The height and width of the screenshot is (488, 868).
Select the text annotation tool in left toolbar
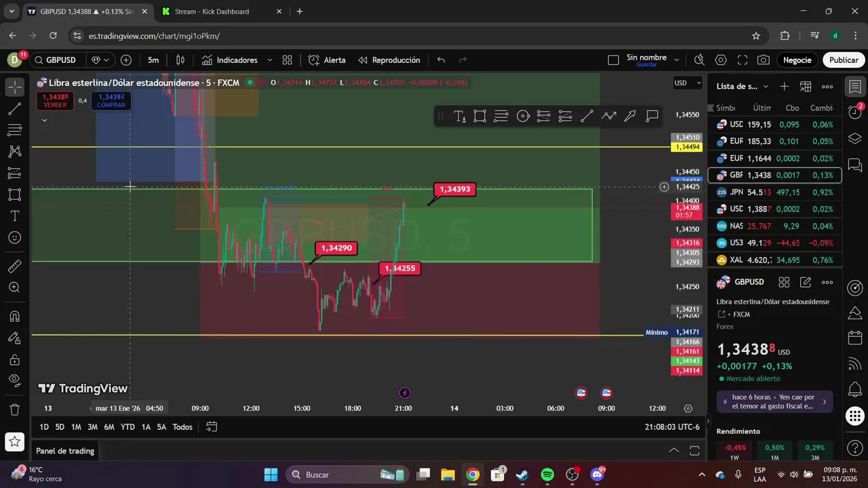[14, 216]
